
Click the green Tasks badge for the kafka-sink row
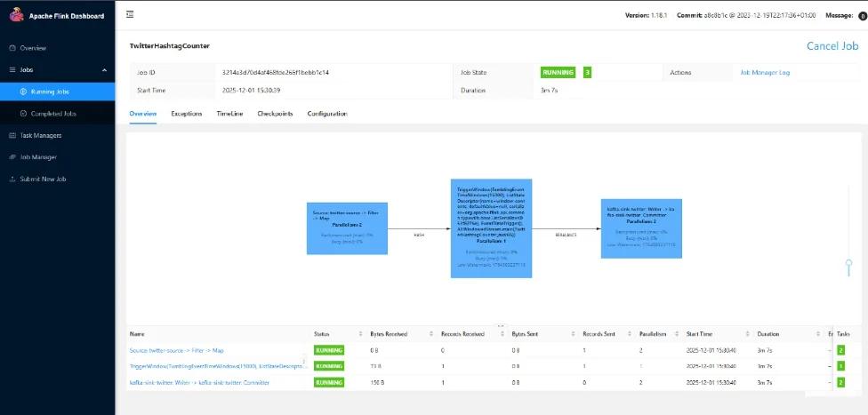[841, 382]
